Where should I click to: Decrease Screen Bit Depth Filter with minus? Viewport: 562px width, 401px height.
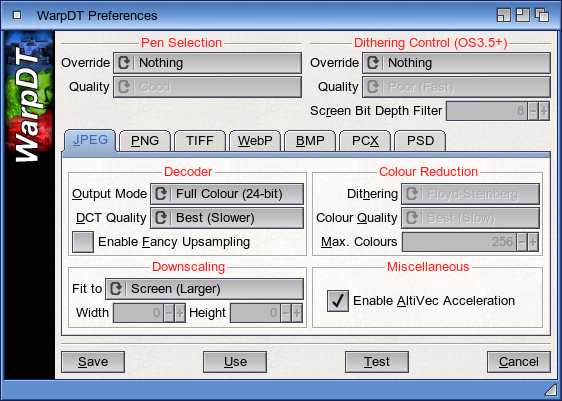coord(533,111)
